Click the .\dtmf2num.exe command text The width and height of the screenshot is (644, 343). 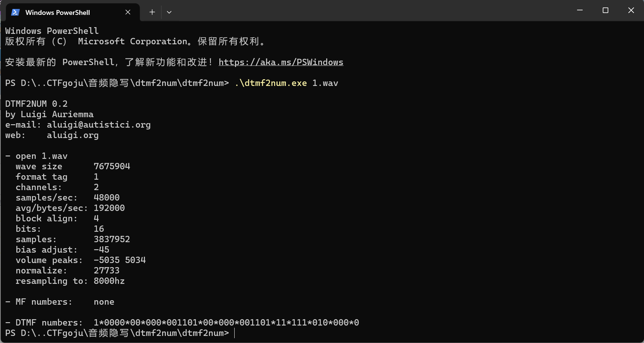[271, 83]
